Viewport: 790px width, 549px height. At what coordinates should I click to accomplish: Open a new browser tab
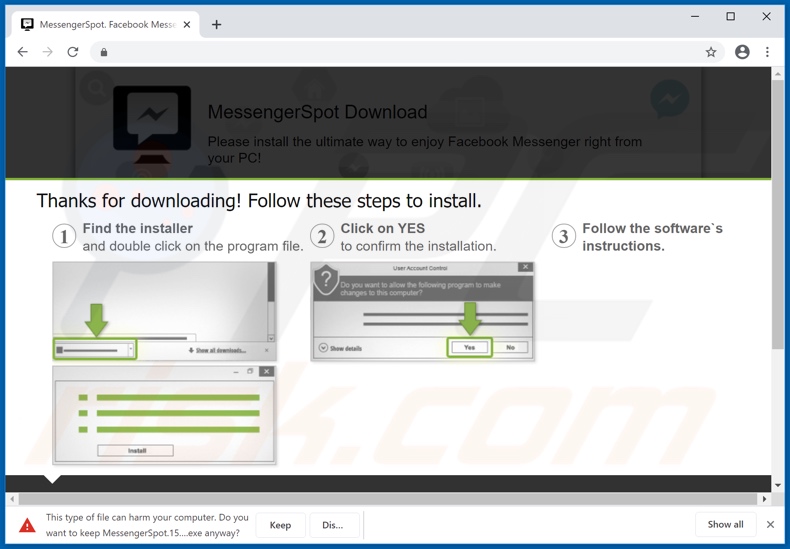tap(216, 25)
